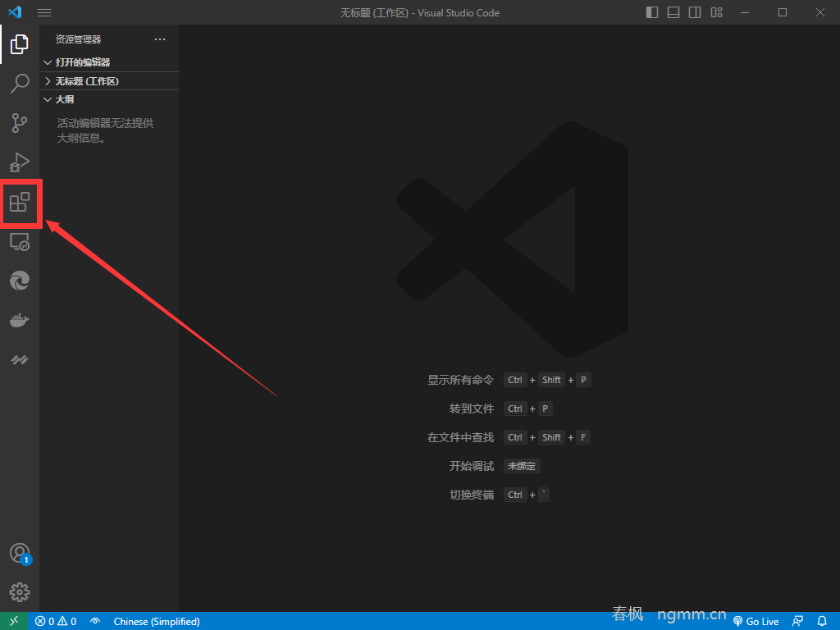Close the VS Code window
This screenshot has height=630, width=840.
(820, 12)
